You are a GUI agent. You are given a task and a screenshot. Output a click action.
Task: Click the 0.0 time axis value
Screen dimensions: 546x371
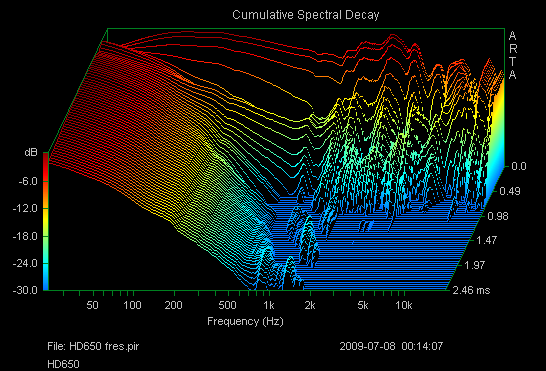coord(519,166)
